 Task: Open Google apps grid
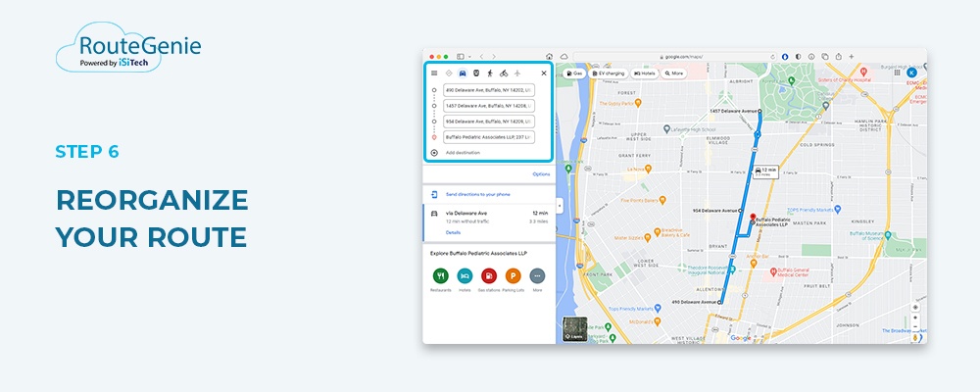898,73
